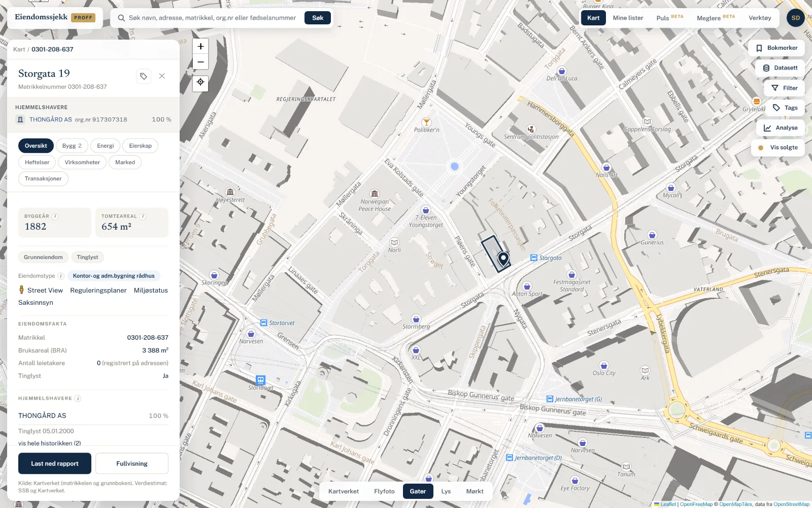This screenshot has width=812, height=508.
Task: Open the Verktøy menu
Action: tap(760, 18)
